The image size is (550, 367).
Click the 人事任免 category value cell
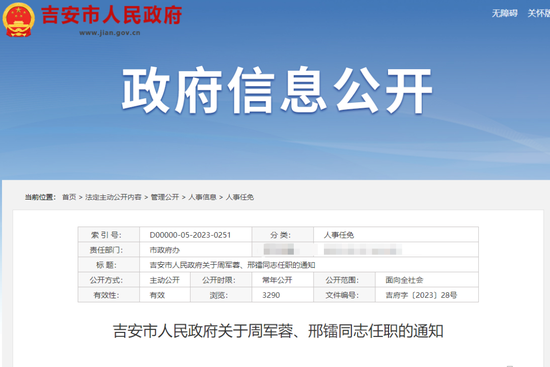coord(396,235)
